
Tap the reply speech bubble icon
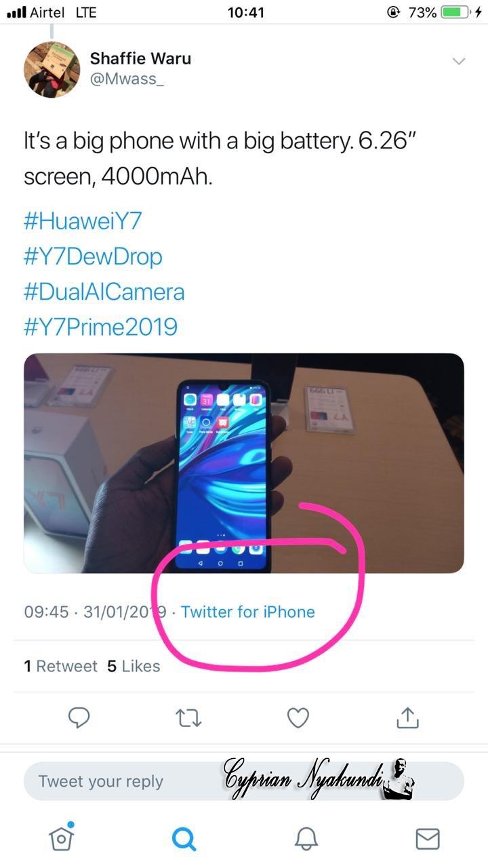pyautogui.click(x=79, y=717)
